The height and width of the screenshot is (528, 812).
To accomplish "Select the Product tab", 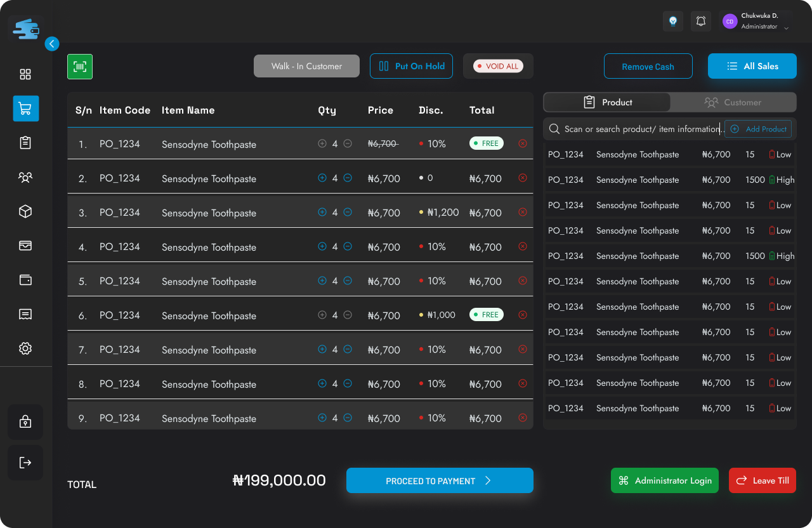I will coord(607,102).
